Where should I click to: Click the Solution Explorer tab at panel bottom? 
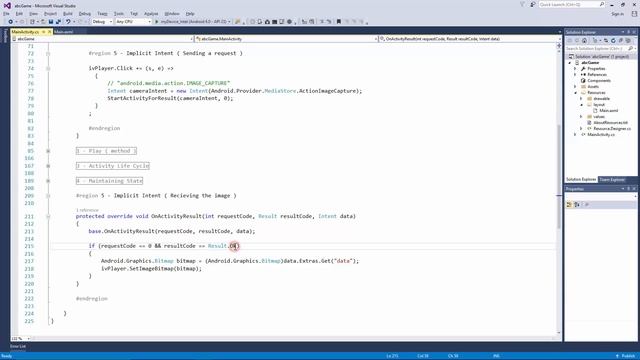(581, 180)
